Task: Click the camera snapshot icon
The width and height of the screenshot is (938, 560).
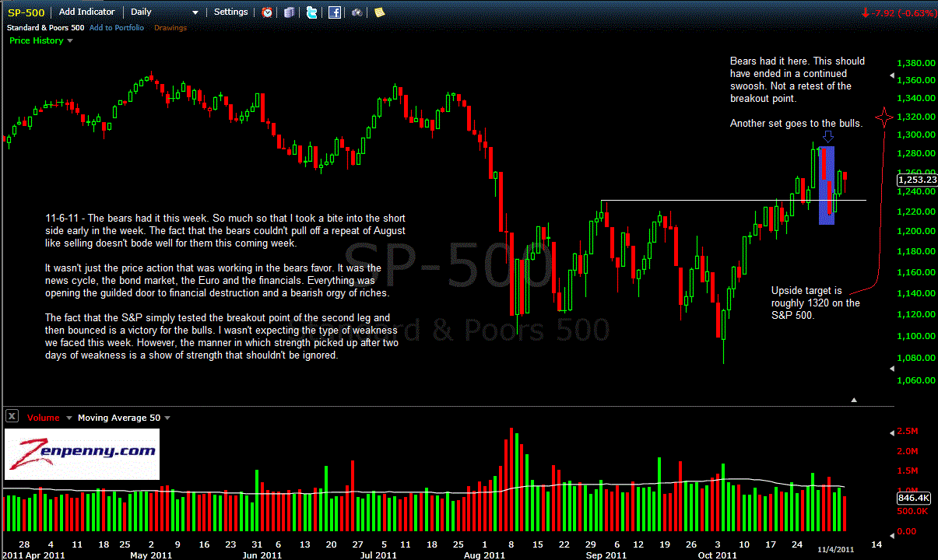Action: 357,12
